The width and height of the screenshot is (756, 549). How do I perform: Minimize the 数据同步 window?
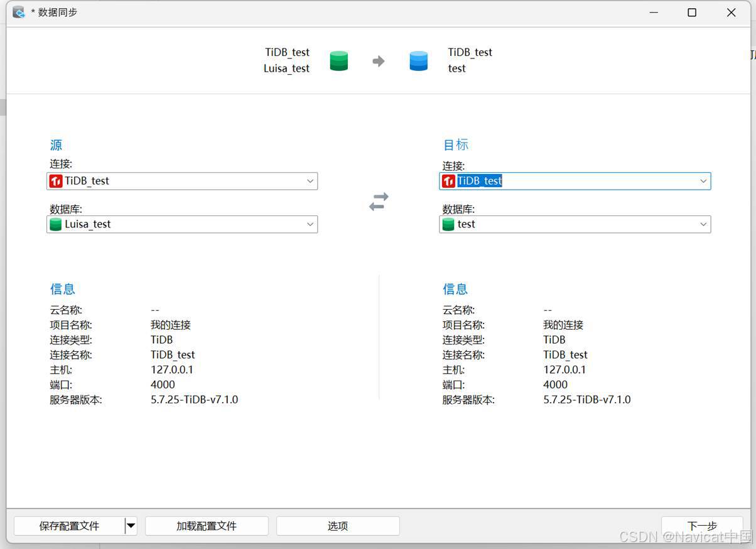(x=654, y=13)
